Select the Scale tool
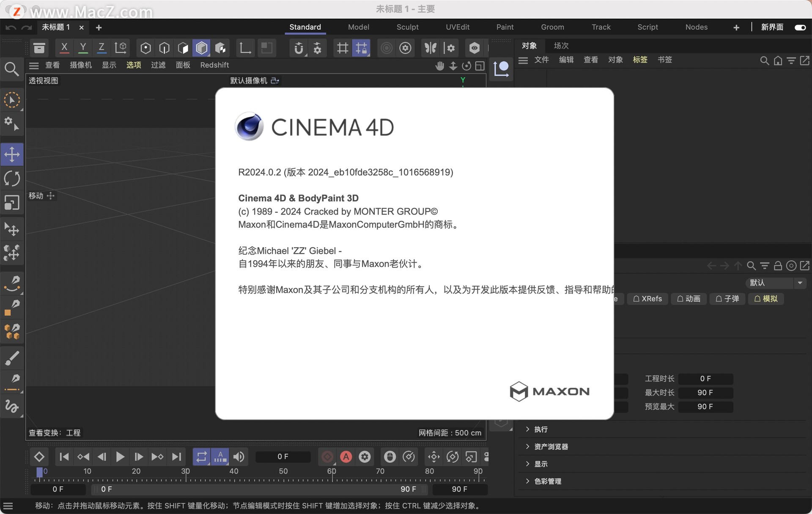 point(12,203)
